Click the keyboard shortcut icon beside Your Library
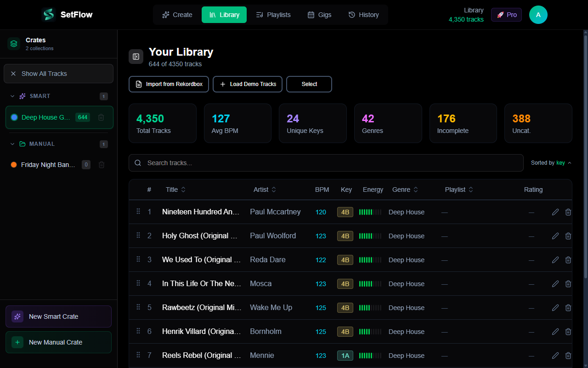Screen dimensions: 588x368 (x=136, y=56)
